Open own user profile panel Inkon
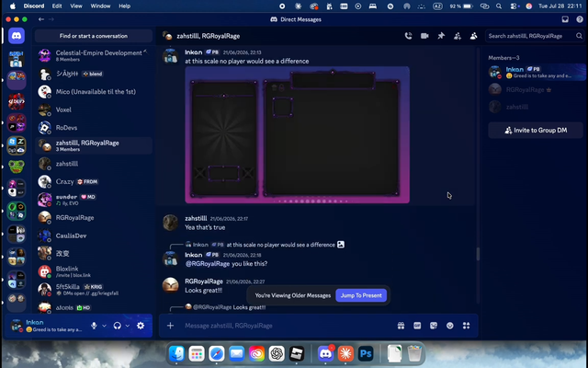The width and height of the screenshot is (588, 368). [x=47, y=326]
